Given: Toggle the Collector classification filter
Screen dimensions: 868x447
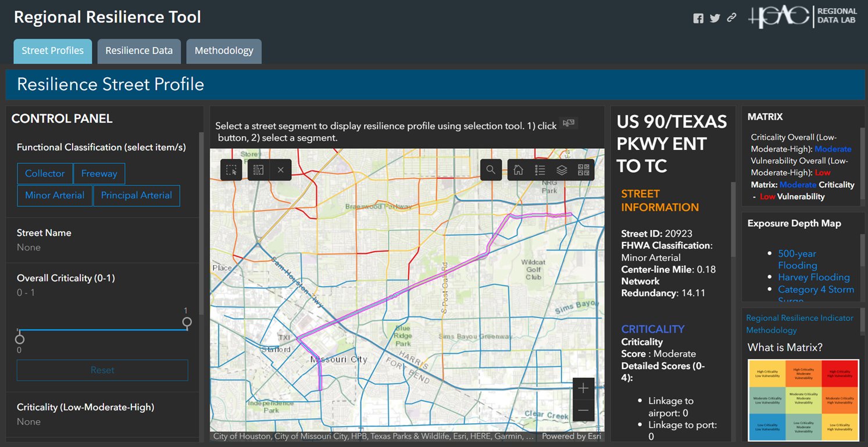Looking at the screenshot, I should pos(45,173).
